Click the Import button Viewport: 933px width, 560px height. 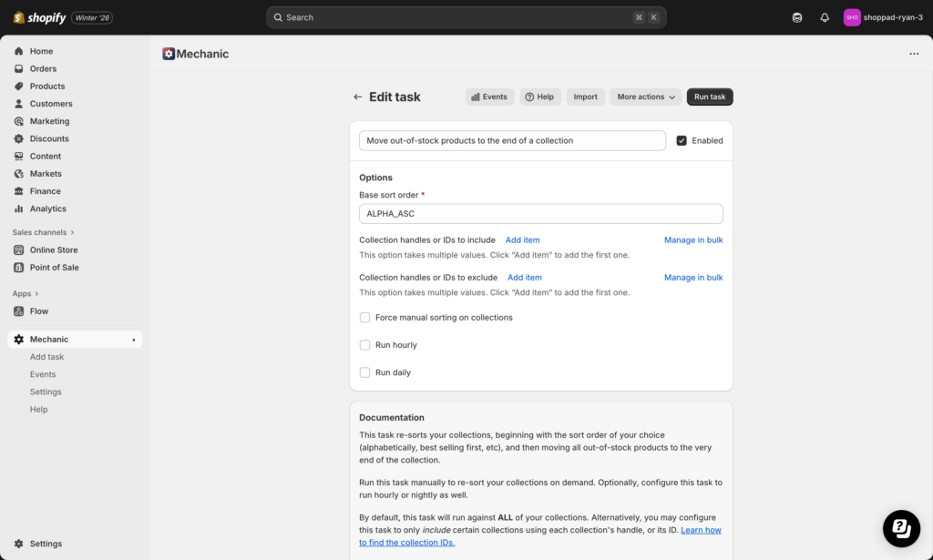pos(586,97)
